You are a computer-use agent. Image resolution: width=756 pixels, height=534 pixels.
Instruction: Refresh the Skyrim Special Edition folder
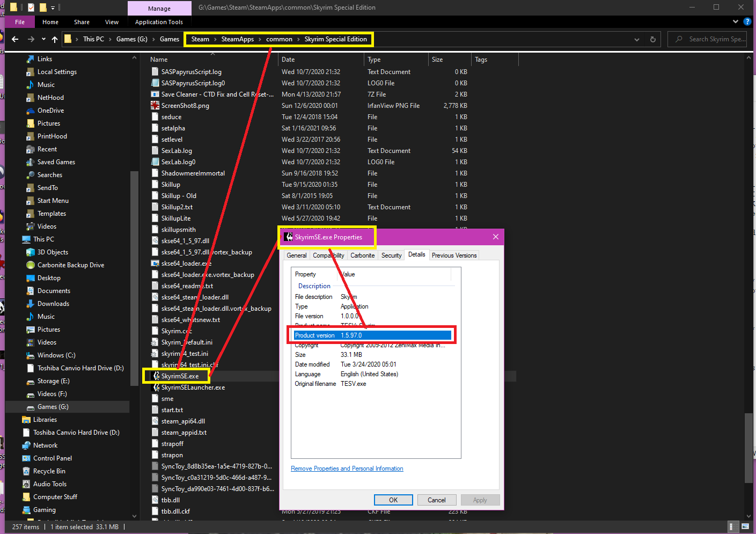click(653, 39)
